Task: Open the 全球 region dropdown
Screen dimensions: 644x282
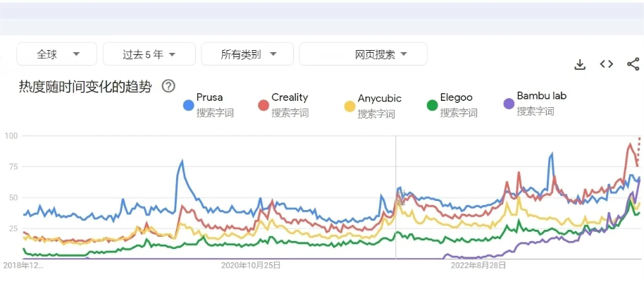Action: pos(58,54)
